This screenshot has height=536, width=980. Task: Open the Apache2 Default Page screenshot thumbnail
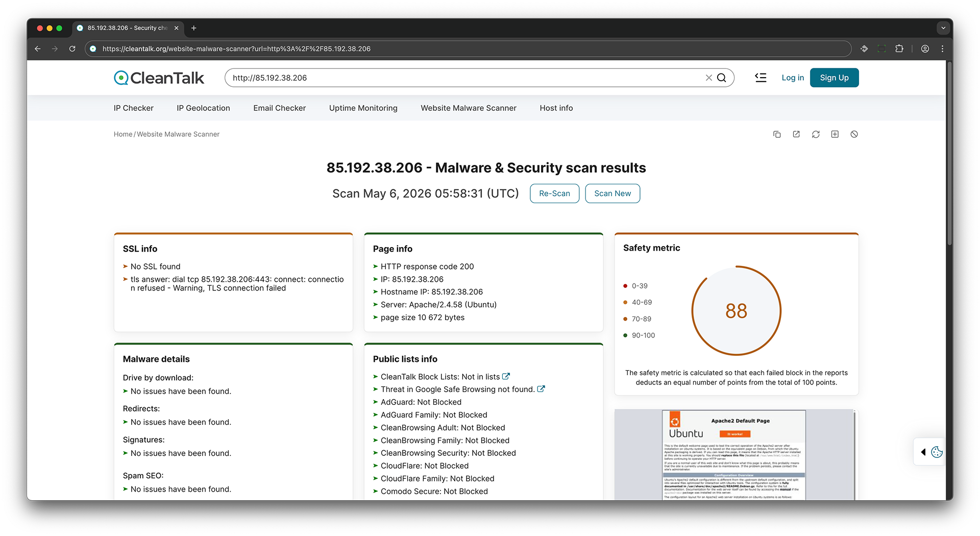point(735,455)
